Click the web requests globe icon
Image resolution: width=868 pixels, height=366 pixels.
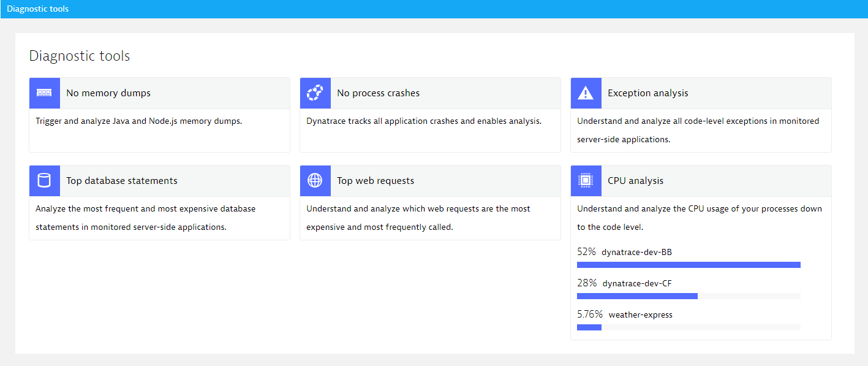tap(315, 181)
